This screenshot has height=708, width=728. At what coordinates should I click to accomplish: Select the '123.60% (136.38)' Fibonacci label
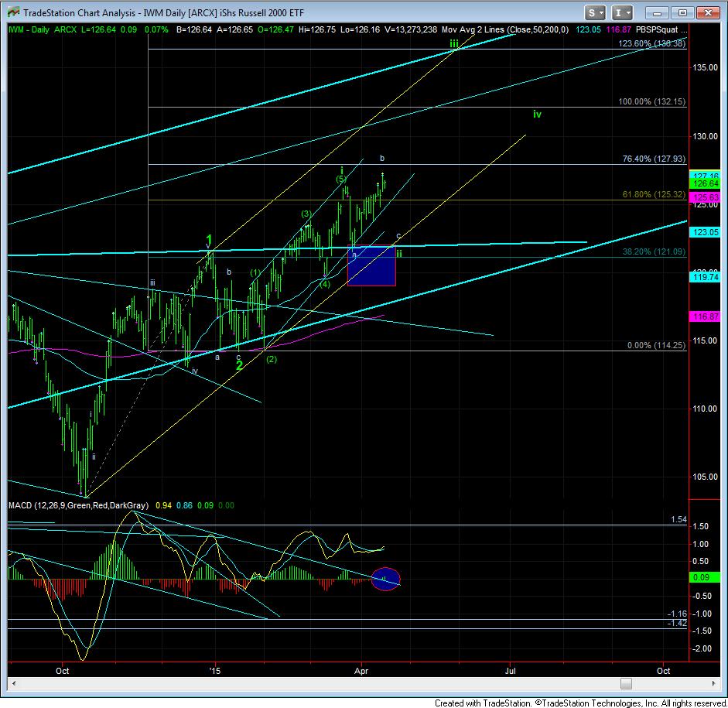coord(652,43)
